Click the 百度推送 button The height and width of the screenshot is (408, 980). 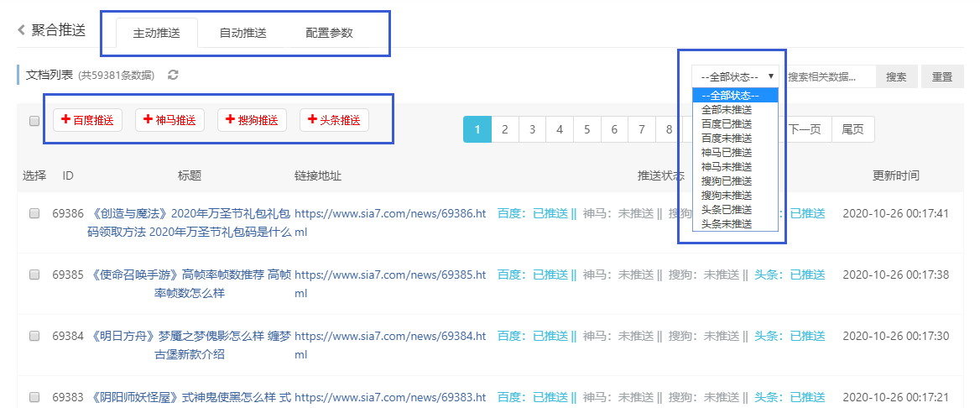click(87, 120)
